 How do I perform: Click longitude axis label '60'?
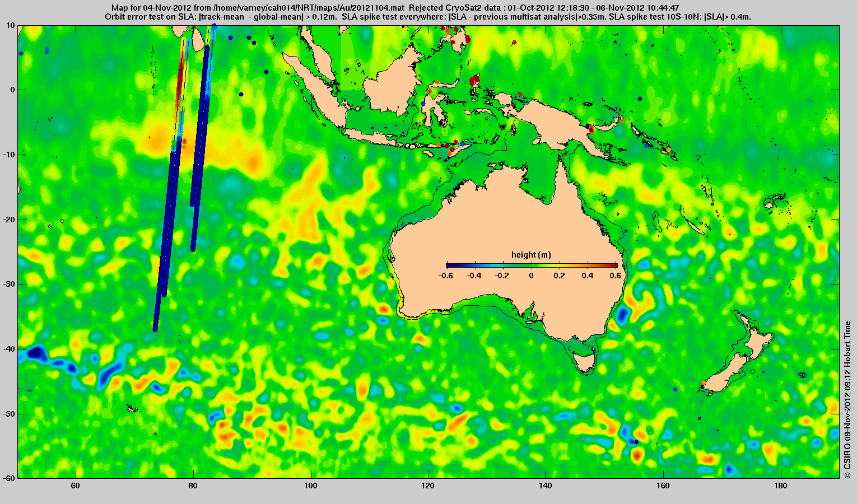click(x=76, y=486)
